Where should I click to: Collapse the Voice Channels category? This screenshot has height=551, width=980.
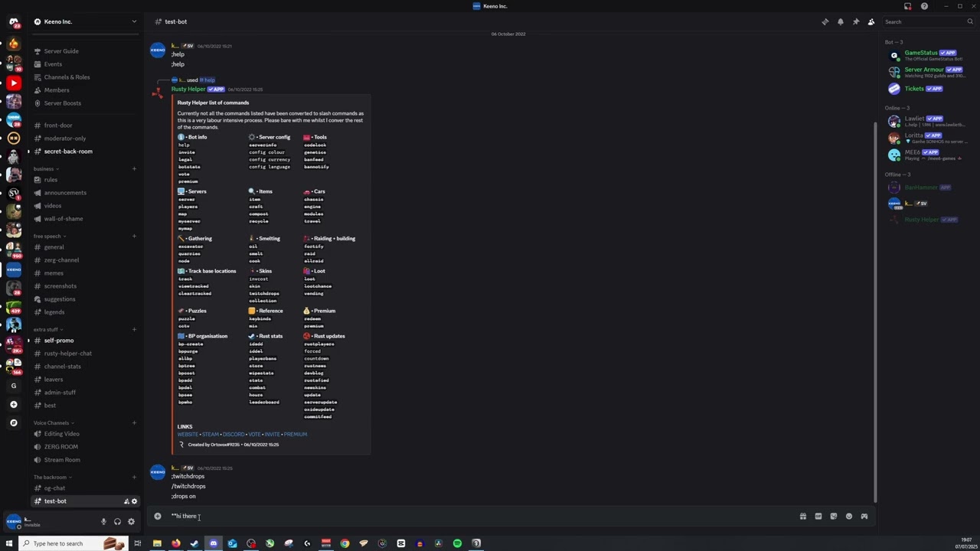[x=53, y=423]
